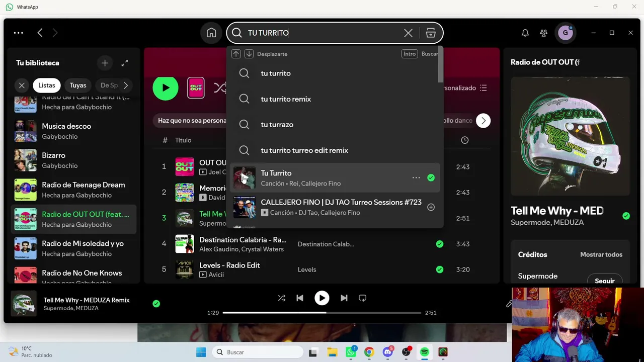644x362 pixels.
Task: Run the search for 'tu turrito' suggestion
Action: tap(335, 73)
